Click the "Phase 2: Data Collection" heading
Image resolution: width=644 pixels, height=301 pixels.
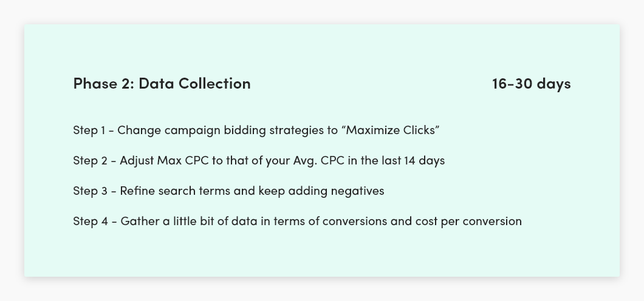(x=162, y=83)
